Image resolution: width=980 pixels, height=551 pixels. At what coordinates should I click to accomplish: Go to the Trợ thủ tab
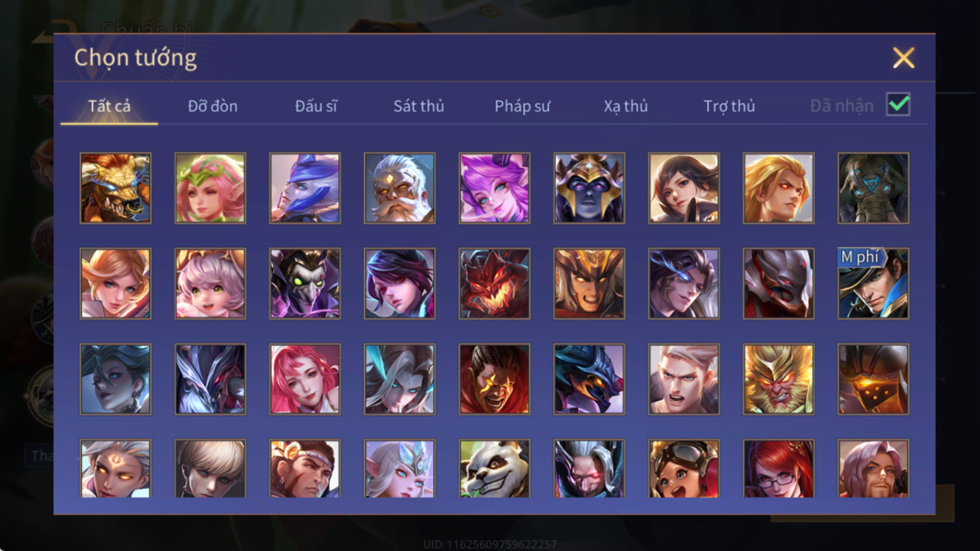click(729, 106)
